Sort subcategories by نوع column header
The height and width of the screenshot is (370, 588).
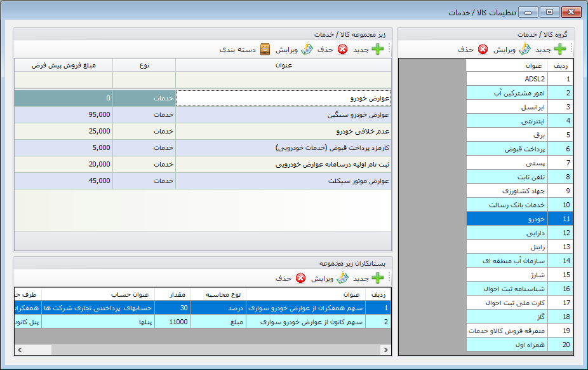coord(144,65)
